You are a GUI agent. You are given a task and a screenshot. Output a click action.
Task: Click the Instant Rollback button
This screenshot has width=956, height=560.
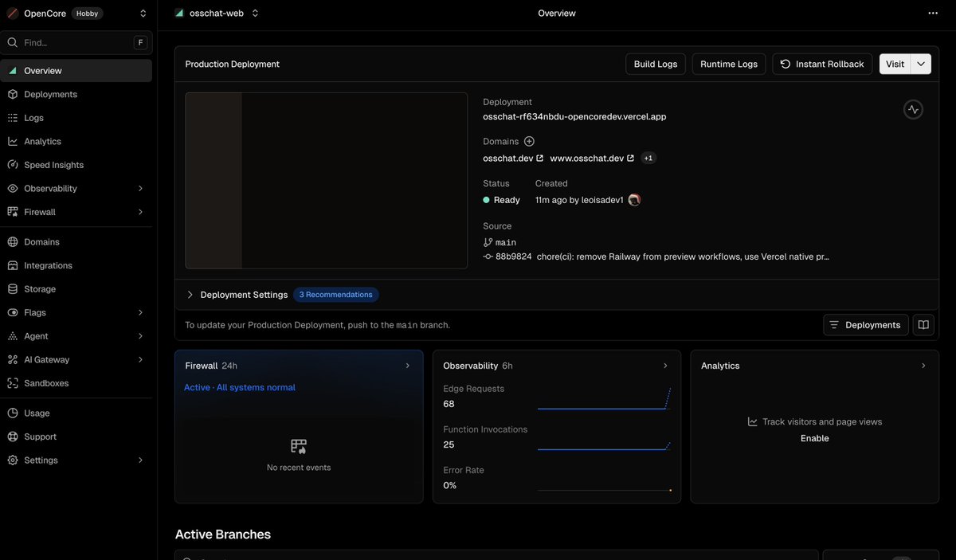[823, 64]
